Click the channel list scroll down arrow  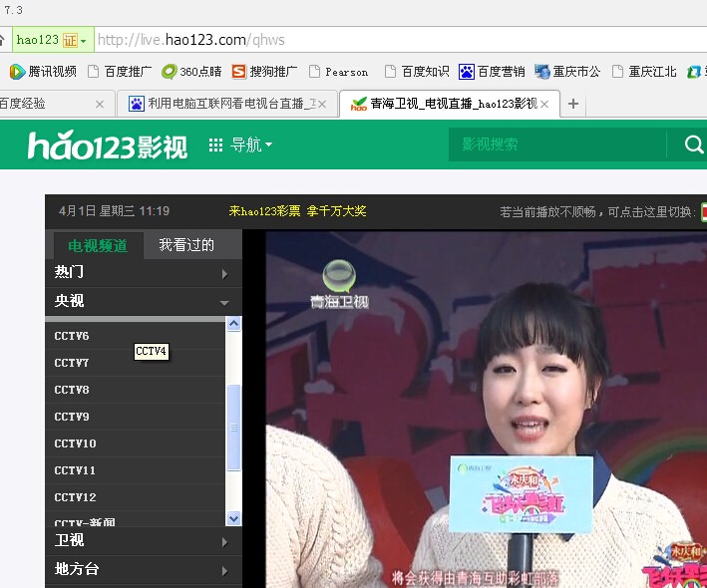tap(234, 518)
